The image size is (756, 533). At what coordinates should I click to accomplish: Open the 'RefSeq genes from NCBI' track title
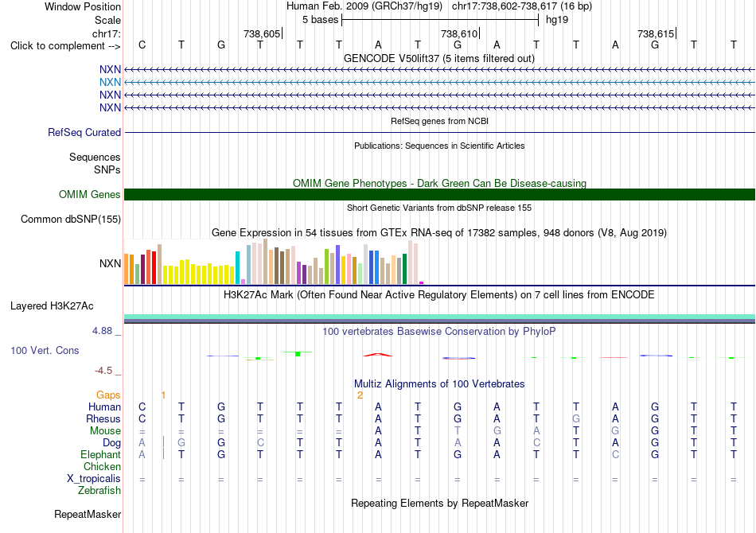439,121
